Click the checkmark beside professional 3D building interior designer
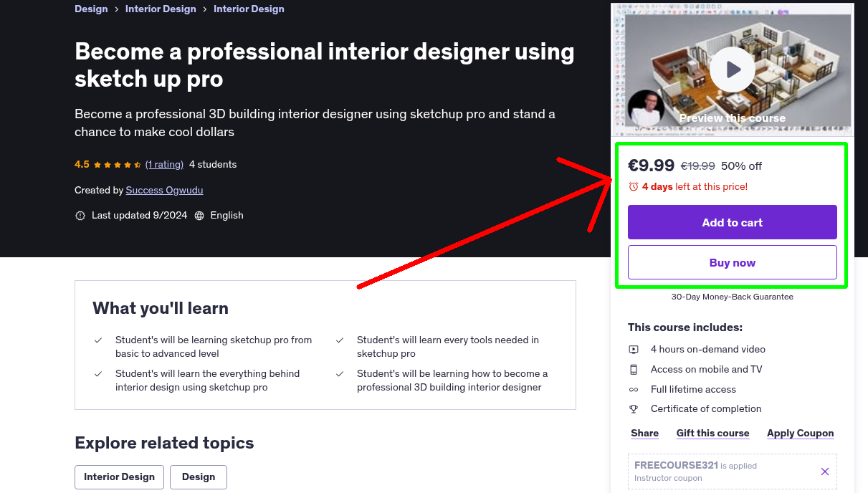Image resolution: width=868 pixels, height=493 pixels. 340,374
